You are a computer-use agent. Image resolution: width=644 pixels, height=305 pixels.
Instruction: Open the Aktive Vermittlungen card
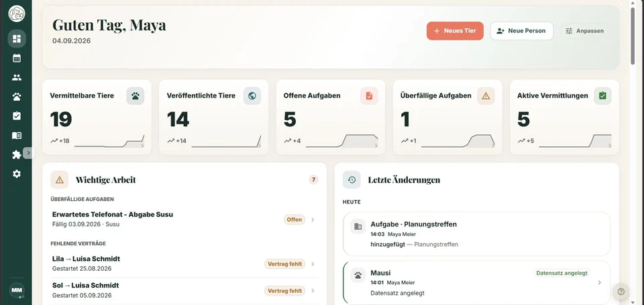click(x=564, y=117)
